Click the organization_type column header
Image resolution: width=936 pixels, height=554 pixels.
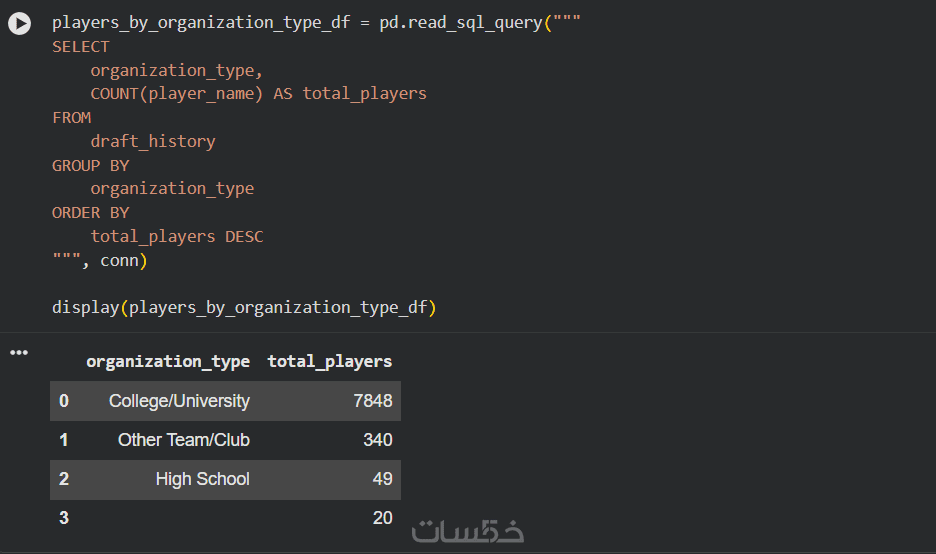click(167, 362)
